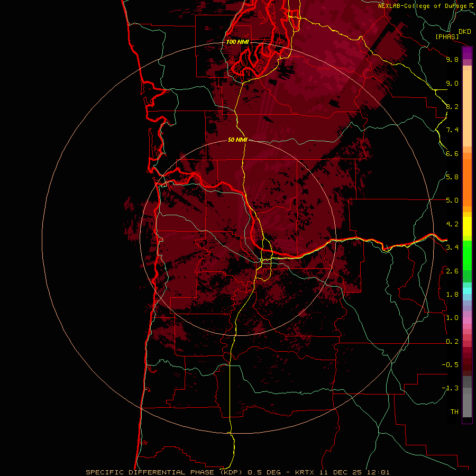Click the 5.8 scale value

[x=452, y=177]
